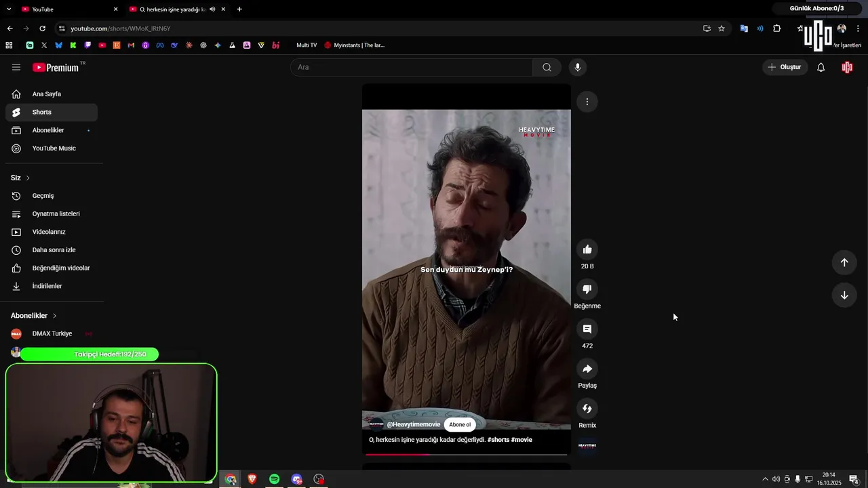Go back with the browser back arrow
This screenshot has height=488, width=868.
tap(9, 28)
